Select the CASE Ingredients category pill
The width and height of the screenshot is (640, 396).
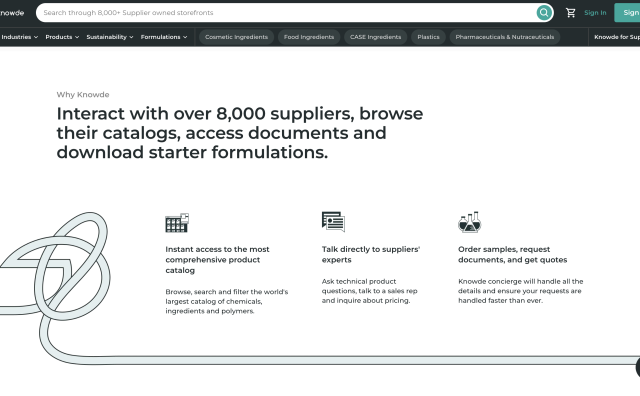(376, 37)
